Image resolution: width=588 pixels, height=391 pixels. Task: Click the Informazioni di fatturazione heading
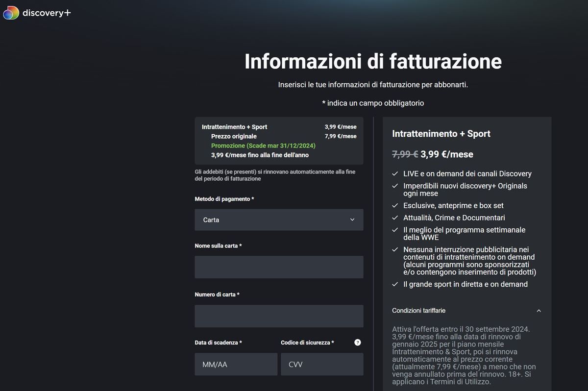point(373,62)
